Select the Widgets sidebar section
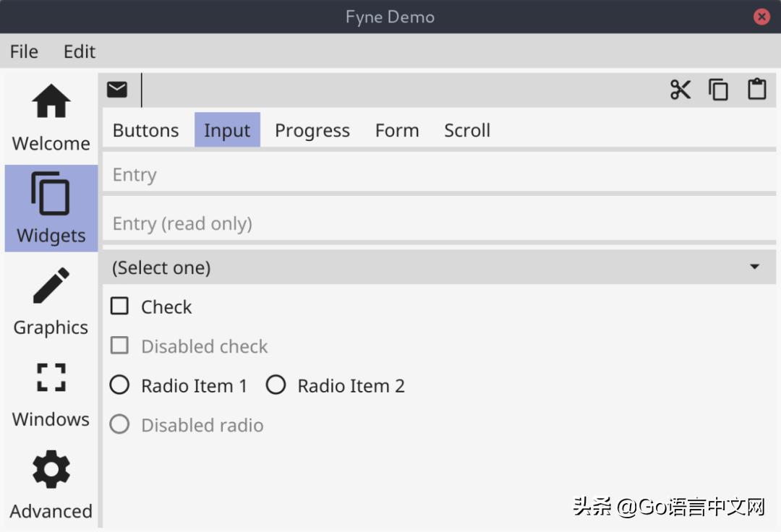The height and width of the screenshot is (532, 781). pos(51,208)
